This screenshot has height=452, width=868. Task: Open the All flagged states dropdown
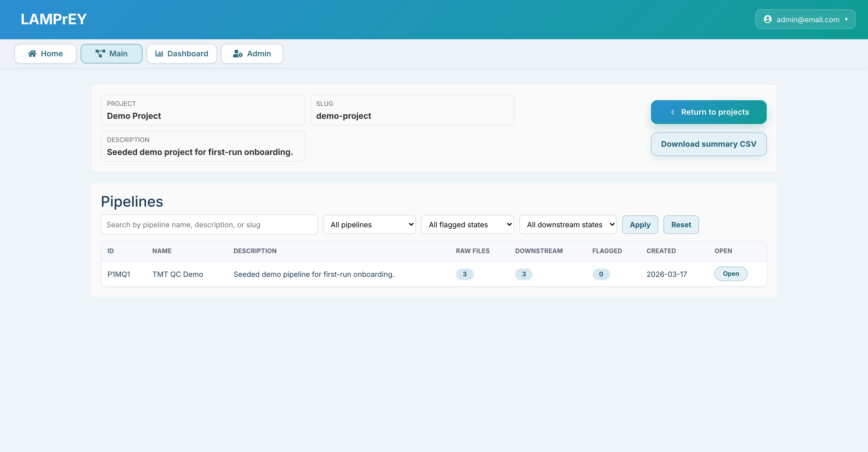coord(467,225)
